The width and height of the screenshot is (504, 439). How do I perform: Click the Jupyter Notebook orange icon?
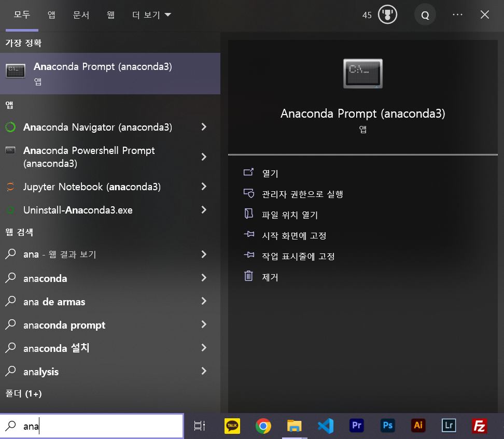(10, 187)
